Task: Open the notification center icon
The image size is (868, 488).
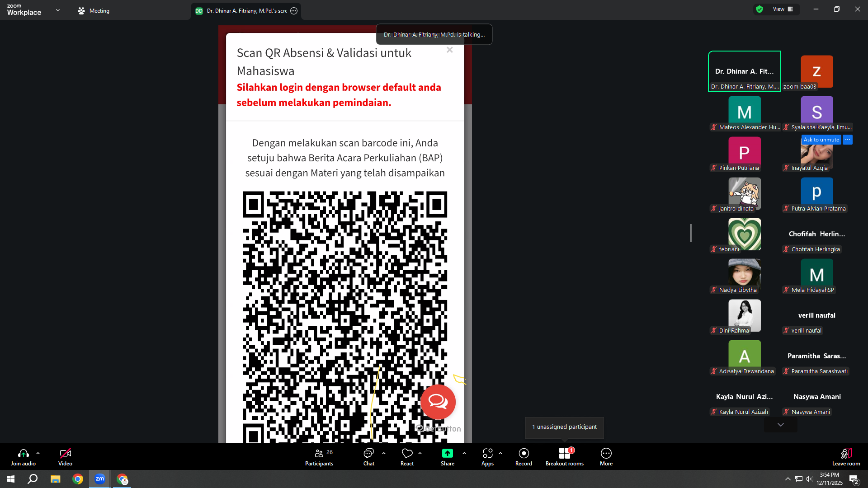Action: (x=854, y=479)
